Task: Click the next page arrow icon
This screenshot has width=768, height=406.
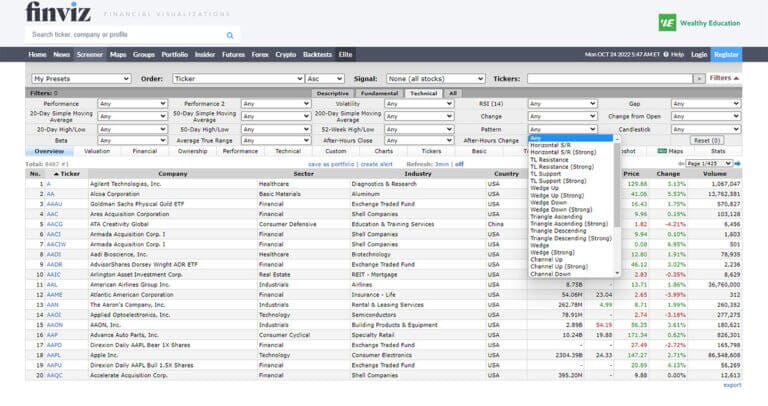Action: (x=737, y=163)
